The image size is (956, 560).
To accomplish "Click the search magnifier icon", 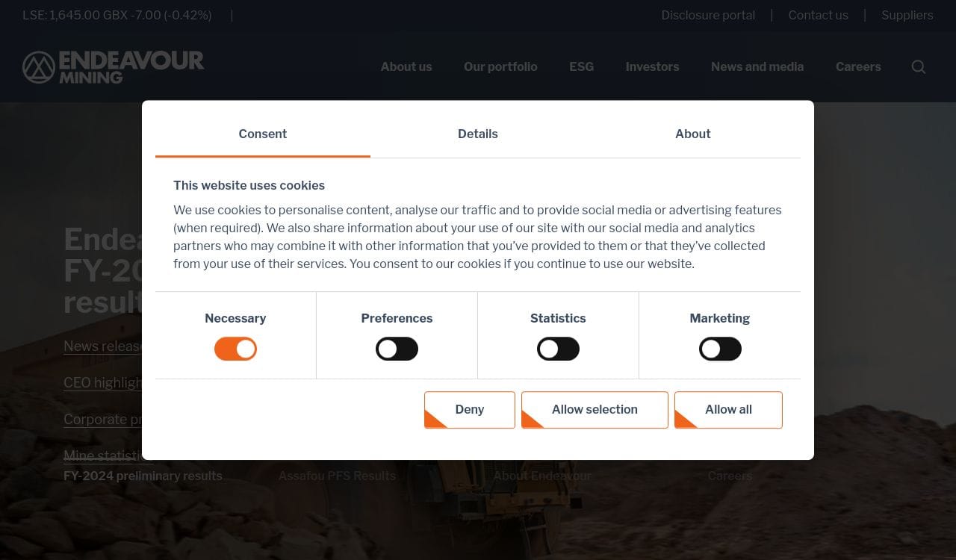I will (919, 67).
